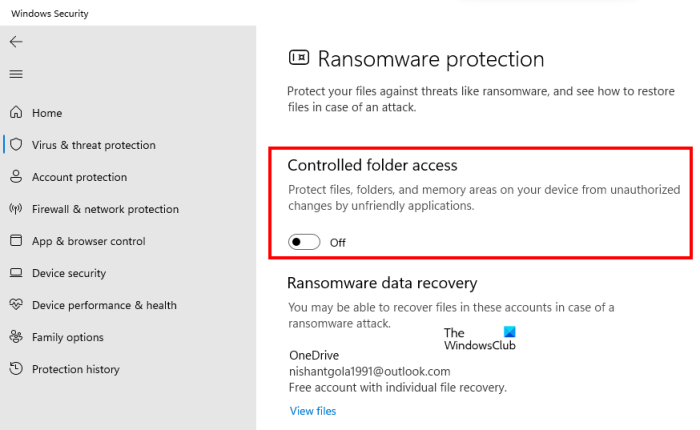
Task: Turn on Controlled folder access toggle
Action: tap(304, 242)
